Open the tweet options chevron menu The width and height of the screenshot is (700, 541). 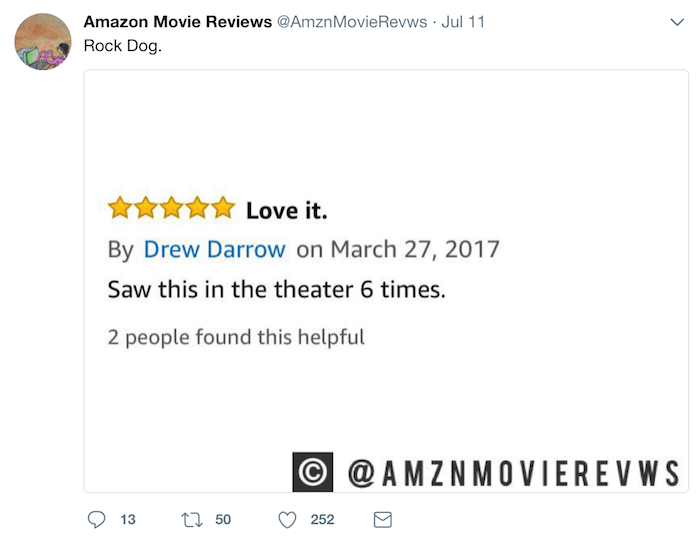pos(677,22)
